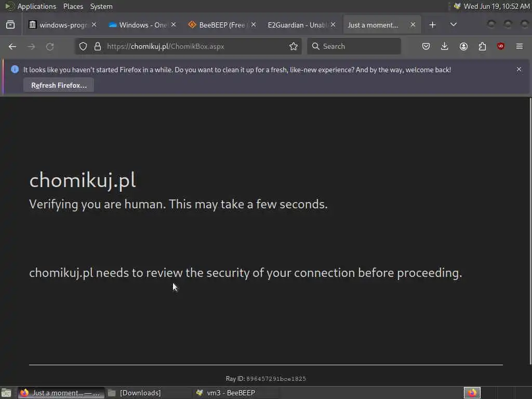Click the page vertical scrollbar
This screenshot has width=532, height=399.
click(x=530, y=231)
